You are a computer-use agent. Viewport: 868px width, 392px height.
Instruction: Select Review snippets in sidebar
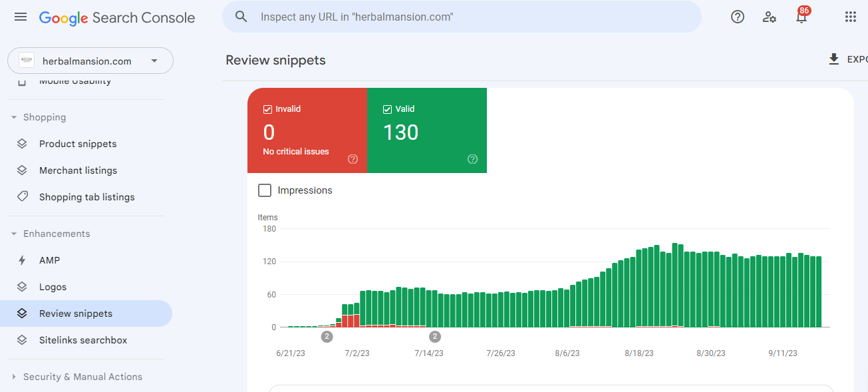[86, 313]
